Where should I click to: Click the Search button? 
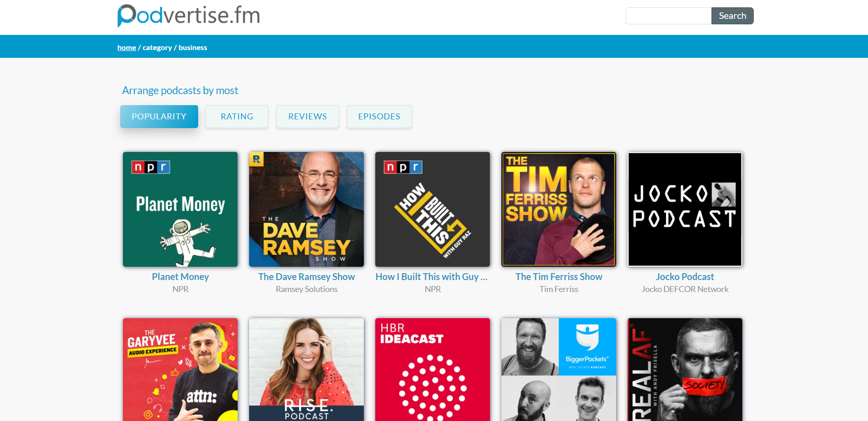click(732, 16)
